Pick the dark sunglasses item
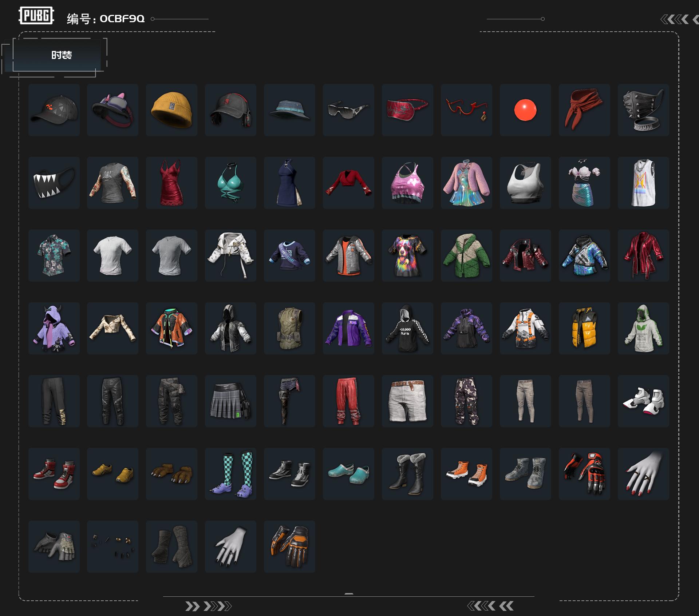Viewport: 699px width, 616px height. pyautogui.click(x=348, y=110)
